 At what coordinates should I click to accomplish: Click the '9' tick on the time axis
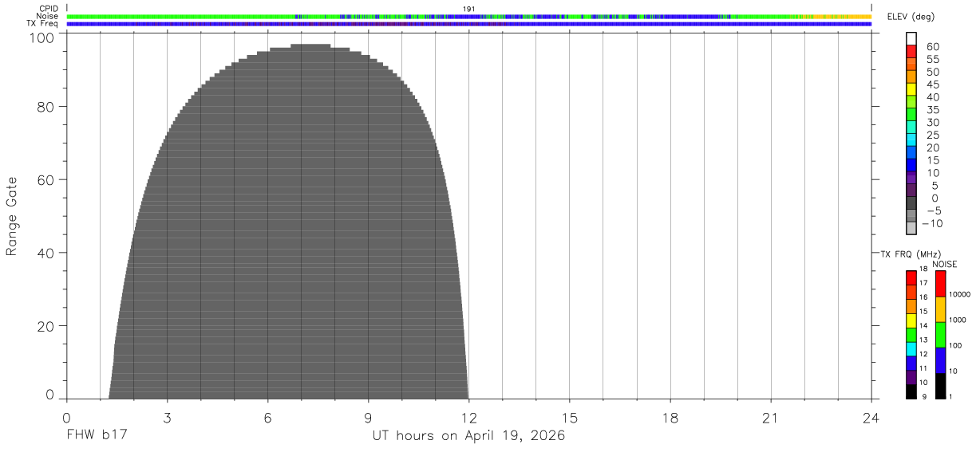click(369, 418)
